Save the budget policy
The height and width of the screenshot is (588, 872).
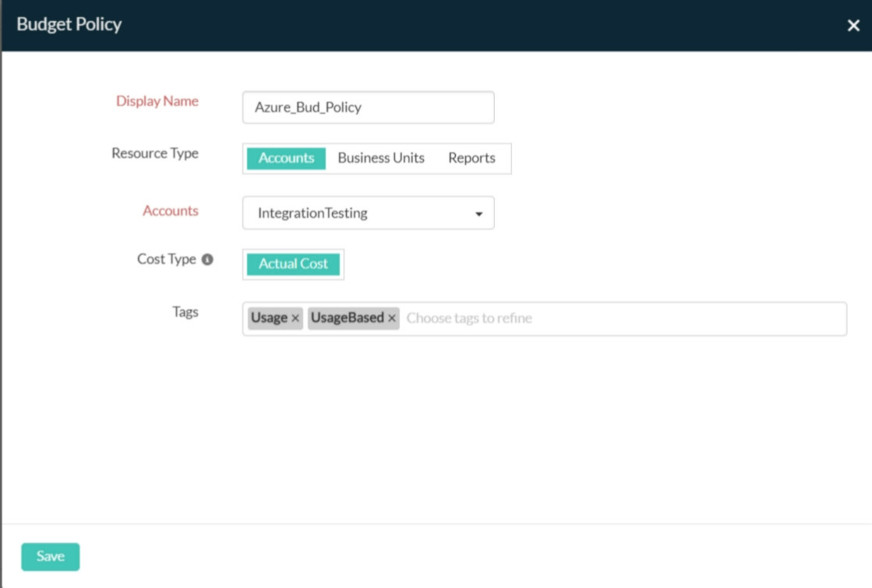pos(51,556)
